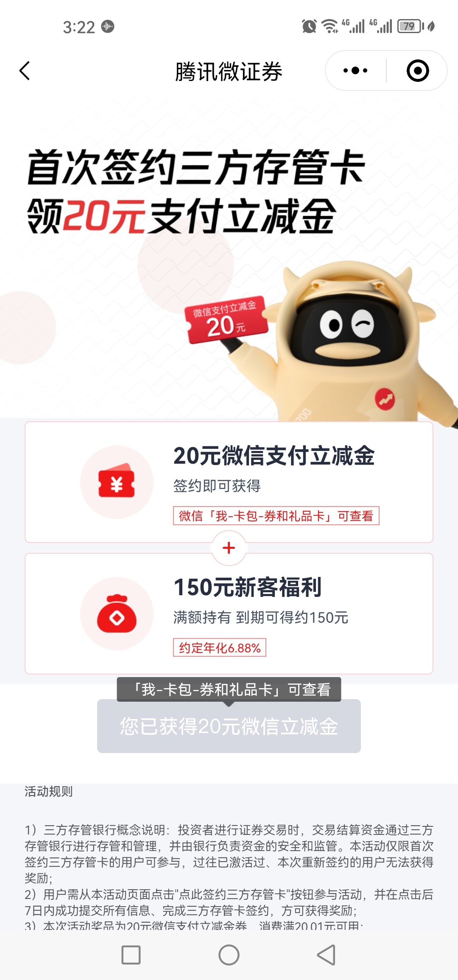Tap the Android home circle button
The width and height of the screenshot is (458, 980).
(229, 955)
